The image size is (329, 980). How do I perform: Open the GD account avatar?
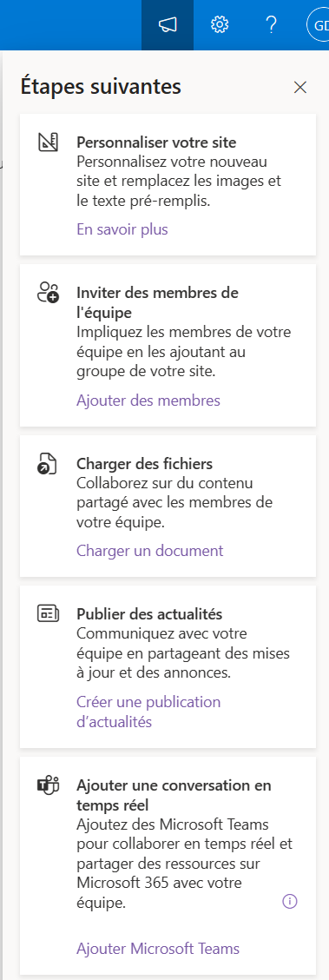(318, 25)
